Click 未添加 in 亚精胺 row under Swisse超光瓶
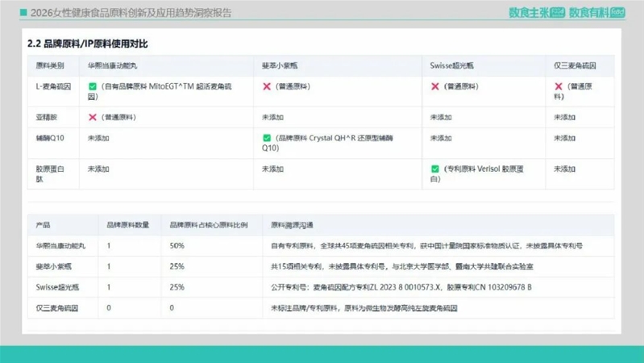 (x=441, y=117)
